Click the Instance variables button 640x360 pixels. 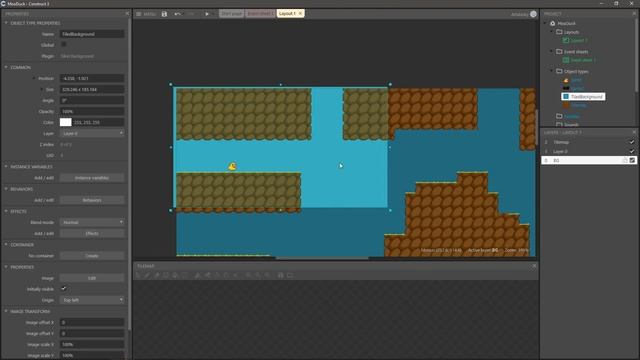(x=92, y=178)
